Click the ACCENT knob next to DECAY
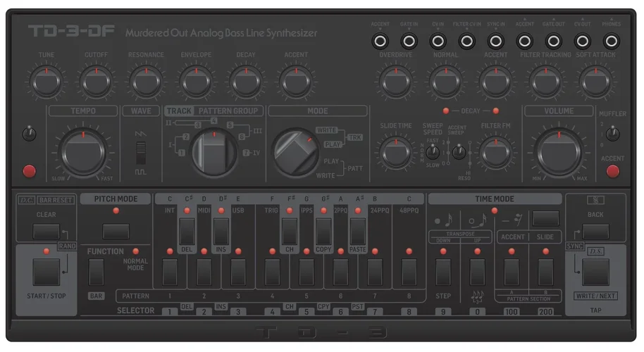The height and width of the screenshot is (352, 644). 296,82
